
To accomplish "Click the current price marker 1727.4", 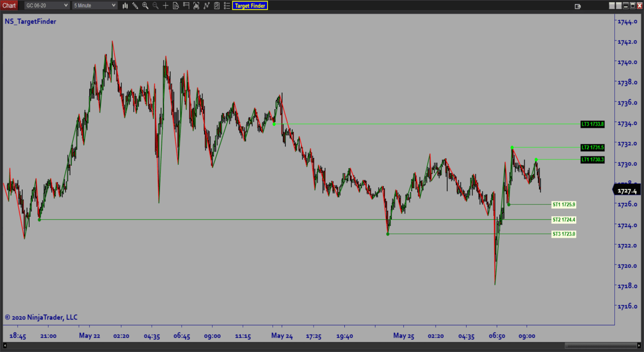I will [627, 191].
